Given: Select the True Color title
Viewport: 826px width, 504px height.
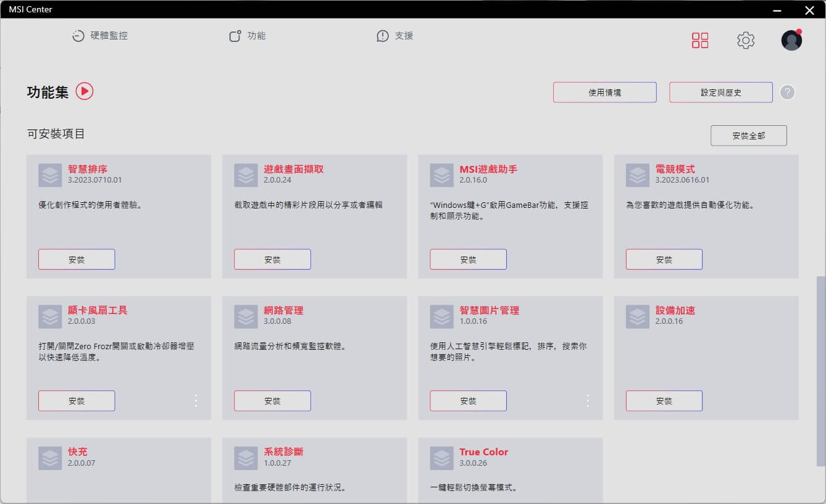Looking at the screenshot, I should pyautogui.click(x=484, y=452).
